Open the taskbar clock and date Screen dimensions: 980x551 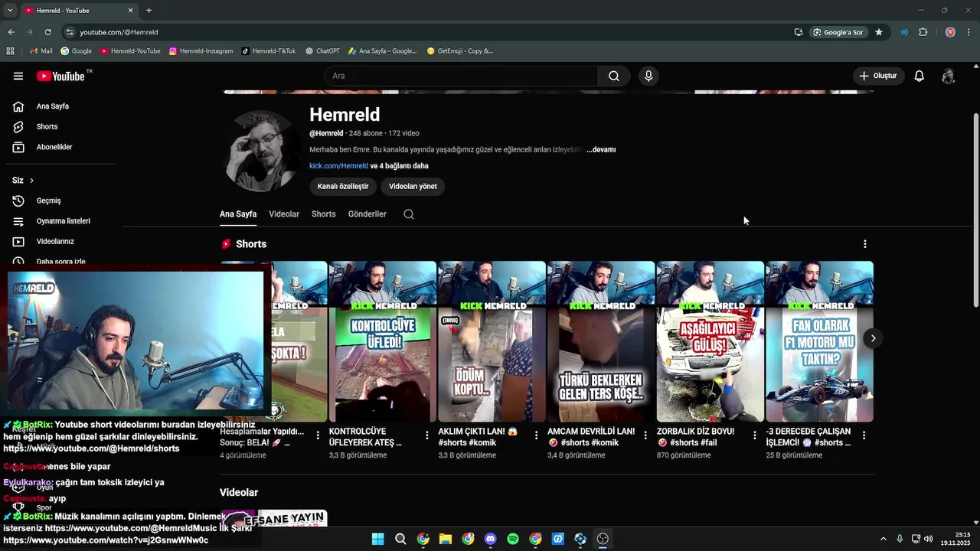[x=956, y=539]
